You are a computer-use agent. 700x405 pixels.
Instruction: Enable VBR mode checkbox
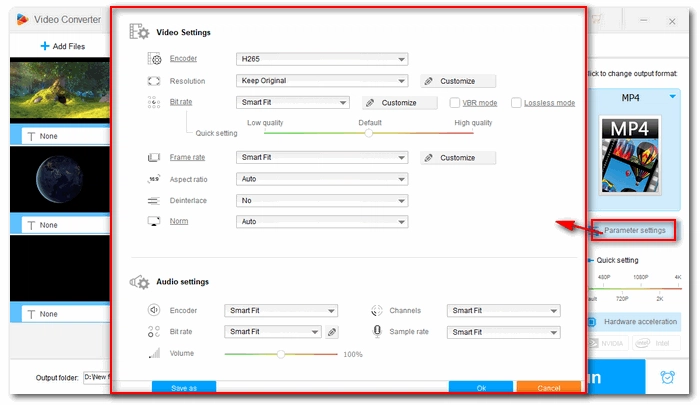click(454, 103)
